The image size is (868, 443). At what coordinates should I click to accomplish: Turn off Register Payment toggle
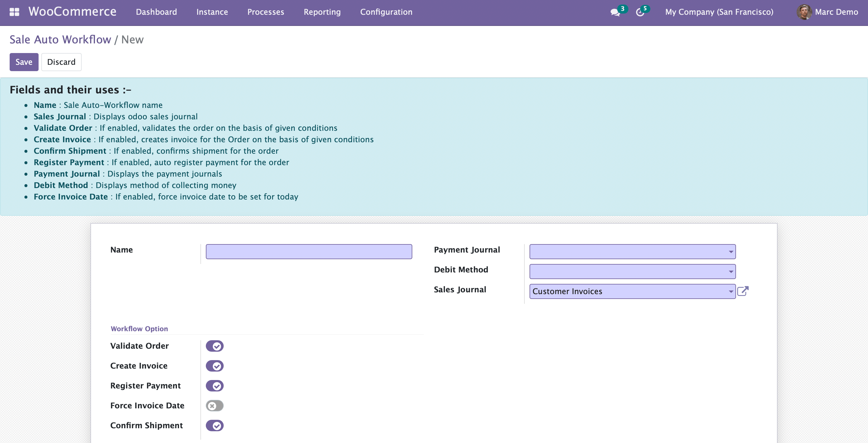(215, 386)
